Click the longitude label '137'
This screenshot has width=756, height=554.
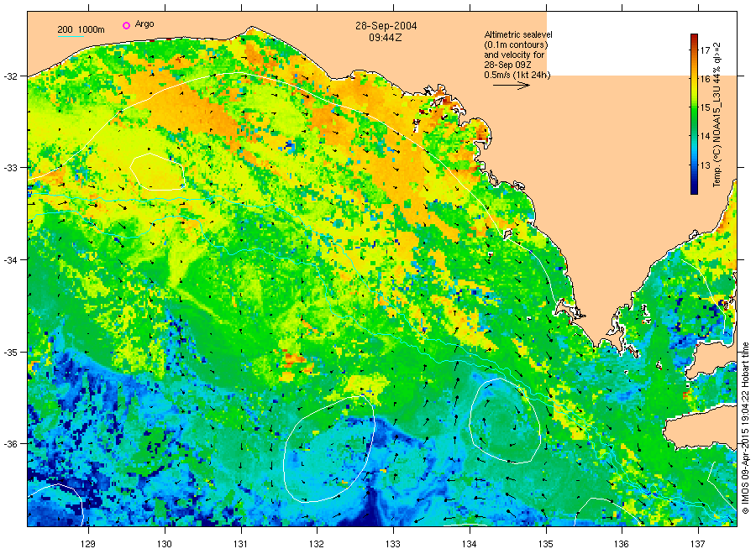pos(698,544)
